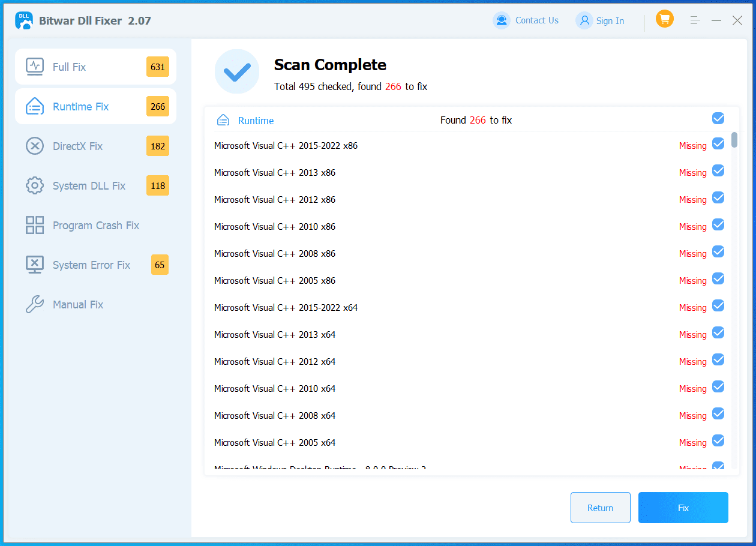Click the System Error Fix monitor icon

click(x=35, y=265)
